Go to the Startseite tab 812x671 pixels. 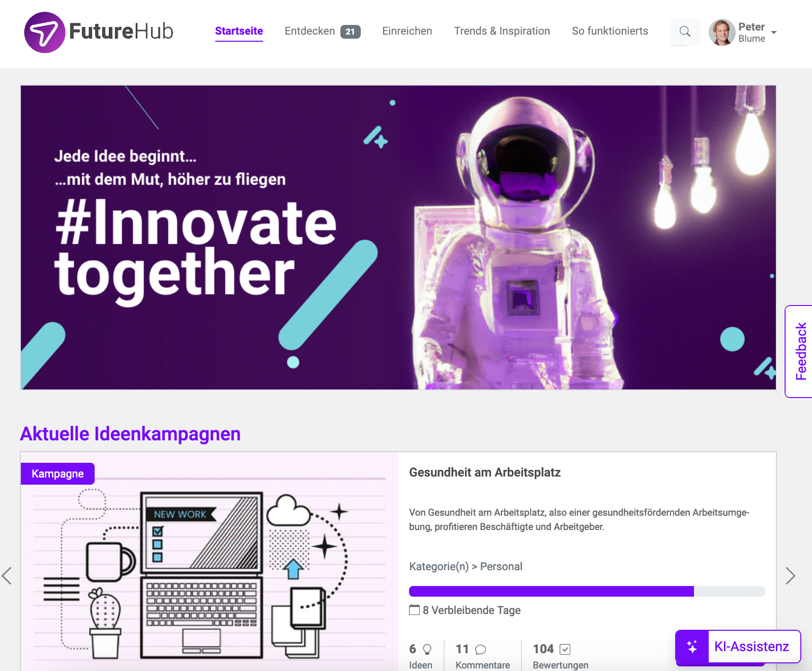[x=239, y=31]
